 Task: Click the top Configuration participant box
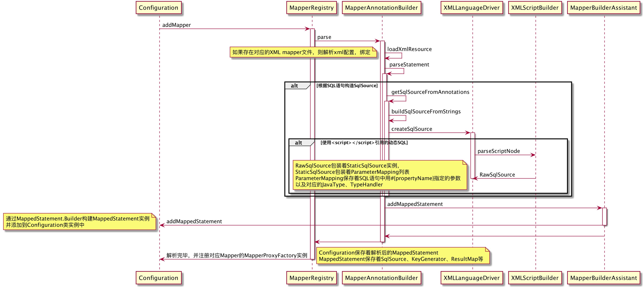[x=158, y=8]
